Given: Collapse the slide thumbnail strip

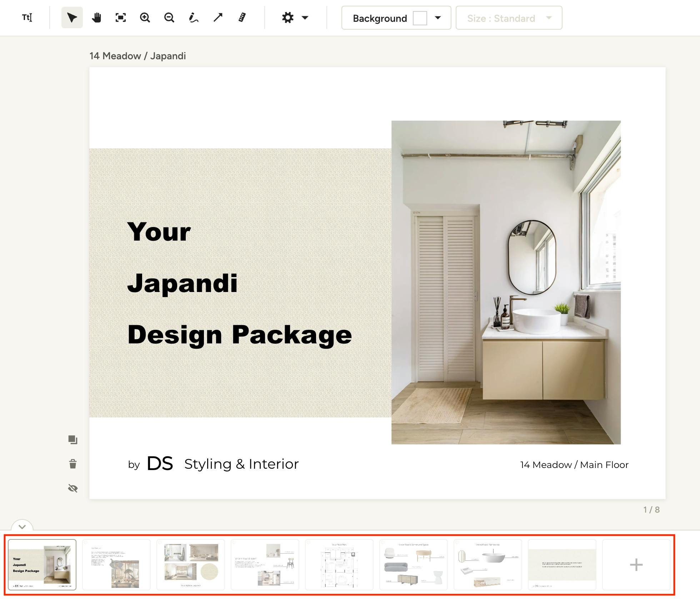Looking at the screenshot, I should tap(22, 527).
